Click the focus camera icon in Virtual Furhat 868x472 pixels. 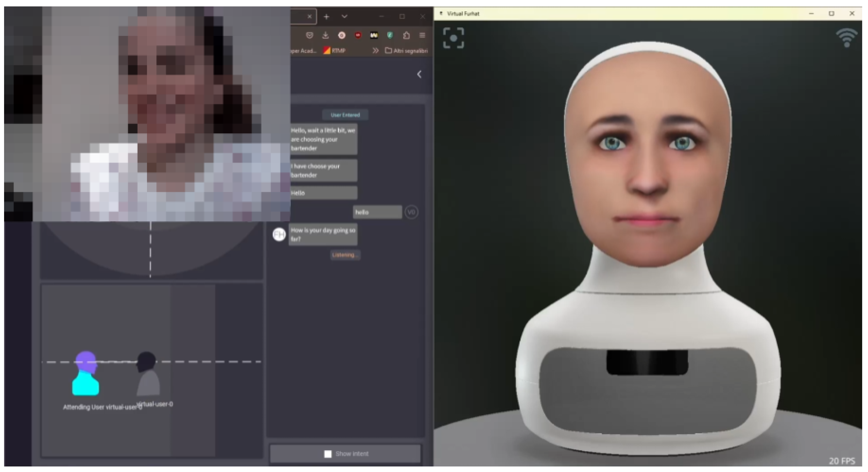pos(453,38)
